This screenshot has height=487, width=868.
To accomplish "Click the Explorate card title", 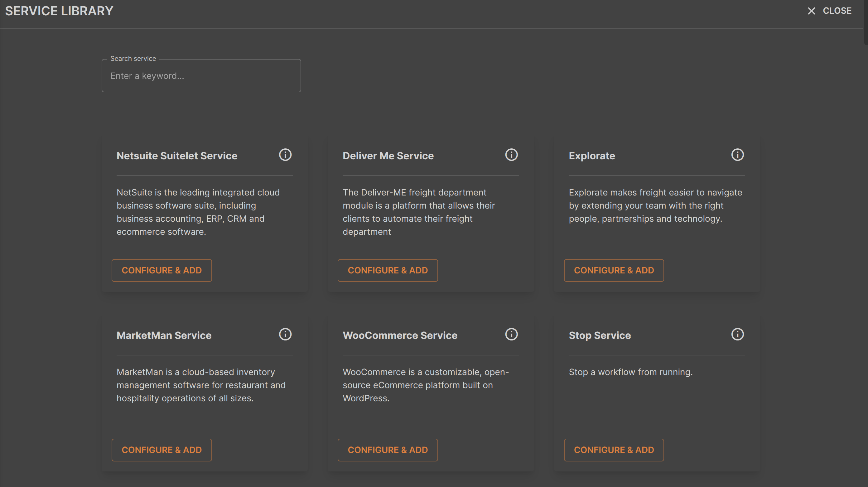I will 592,156.
